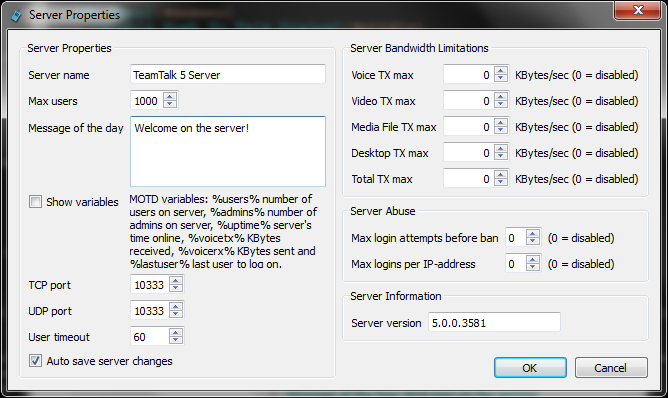This screenshot has width=668, height=398.
Task: Click the Media File TX max value field
Action: coord(469,127)
